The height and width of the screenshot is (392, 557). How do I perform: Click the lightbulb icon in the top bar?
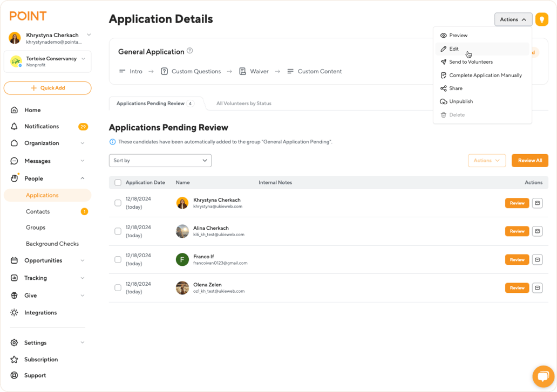[x=542, y=19]
